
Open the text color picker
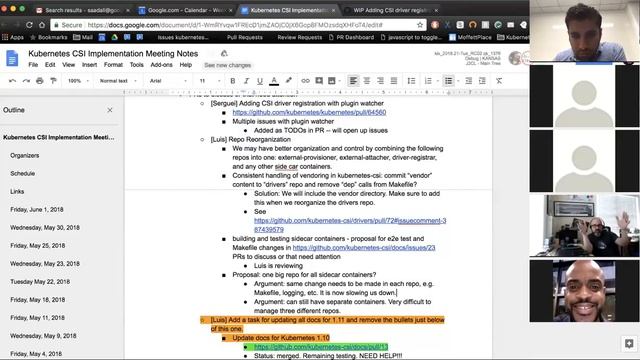[274, 81]
